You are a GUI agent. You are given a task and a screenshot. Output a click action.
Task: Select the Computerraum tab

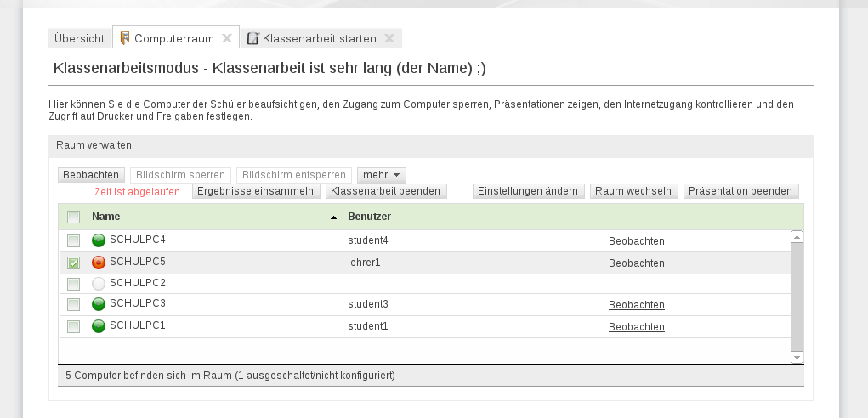(173, 38)
